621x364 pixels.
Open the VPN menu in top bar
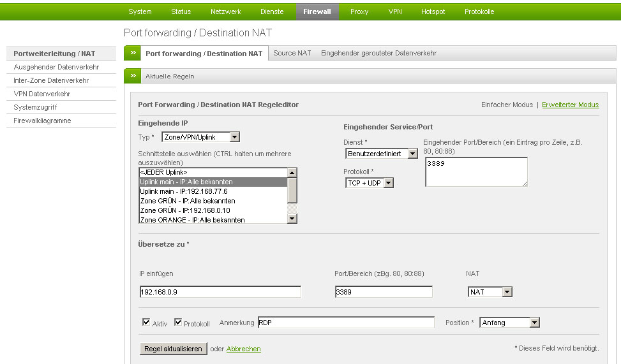coord(395,11)
